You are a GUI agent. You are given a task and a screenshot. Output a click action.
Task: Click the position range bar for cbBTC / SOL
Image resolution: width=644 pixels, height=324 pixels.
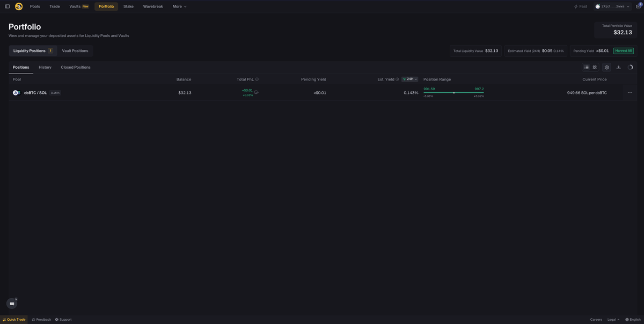click(453, 93)
